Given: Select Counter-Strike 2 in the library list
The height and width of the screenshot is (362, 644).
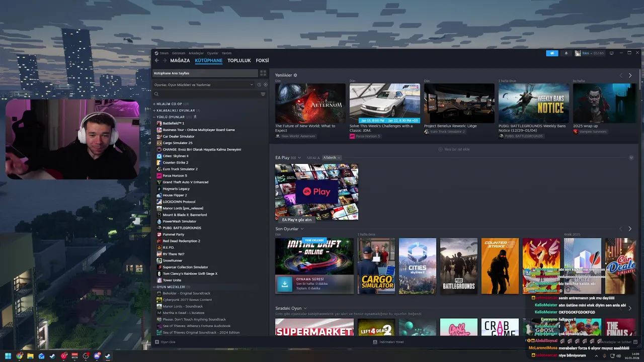Looking at the screenshot, I should coord(175,162).
